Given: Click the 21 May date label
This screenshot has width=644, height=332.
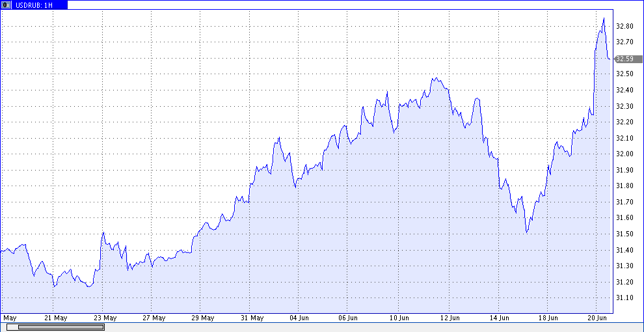Looking at the screenshot, I should click(x=55, y=318).
